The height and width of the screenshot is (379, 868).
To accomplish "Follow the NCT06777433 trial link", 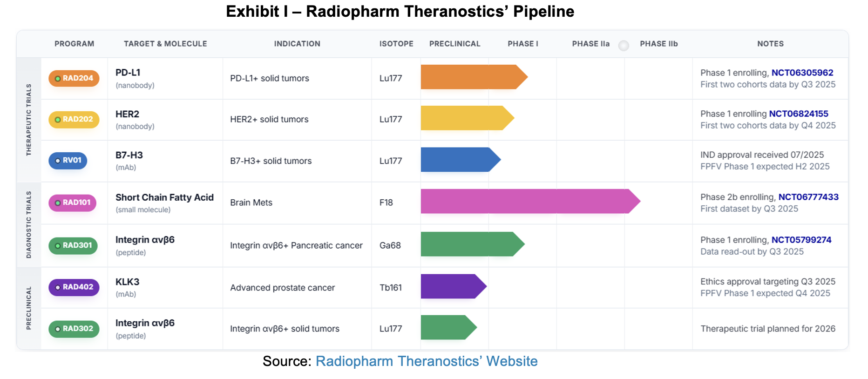I will [808, 197].
